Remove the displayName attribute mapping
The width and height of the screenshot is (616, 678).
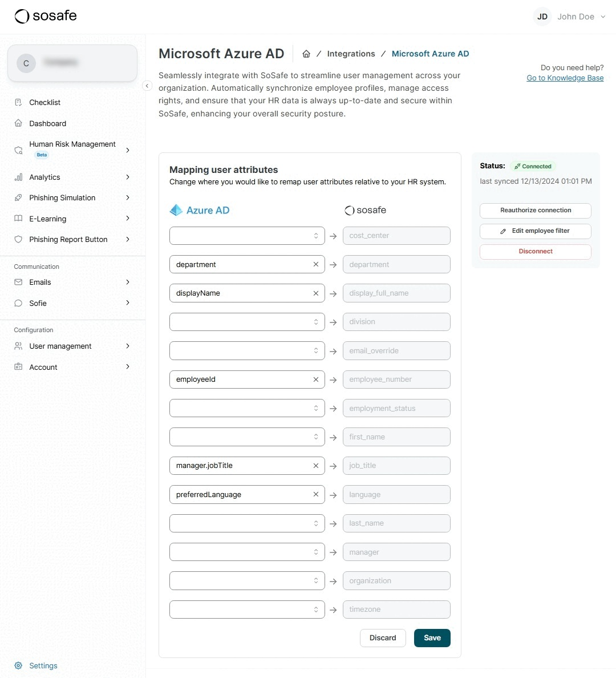tap(316, 293)
